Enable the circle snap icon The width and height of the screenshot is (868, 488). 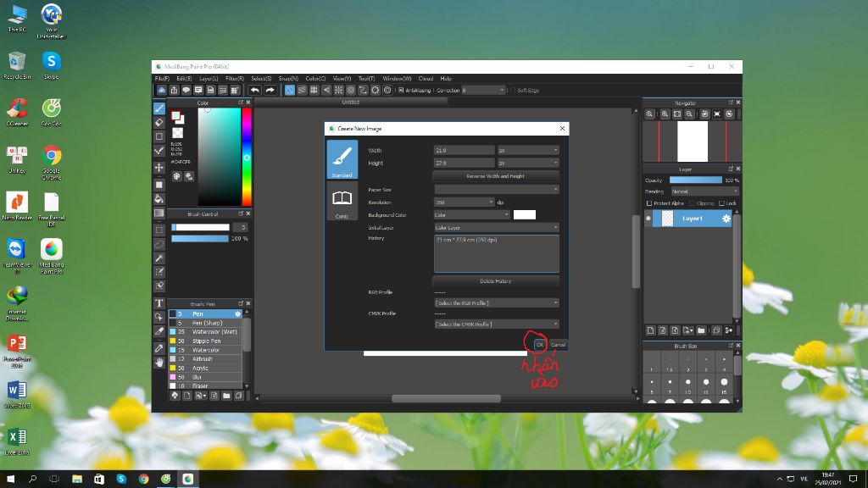coord(350,90)
